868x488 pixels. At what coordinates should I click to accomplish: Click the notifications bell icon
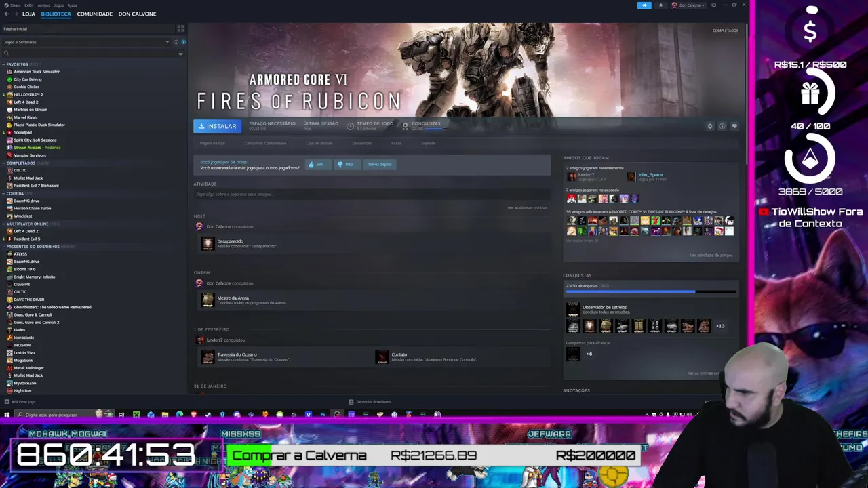(x=660, y=5)
